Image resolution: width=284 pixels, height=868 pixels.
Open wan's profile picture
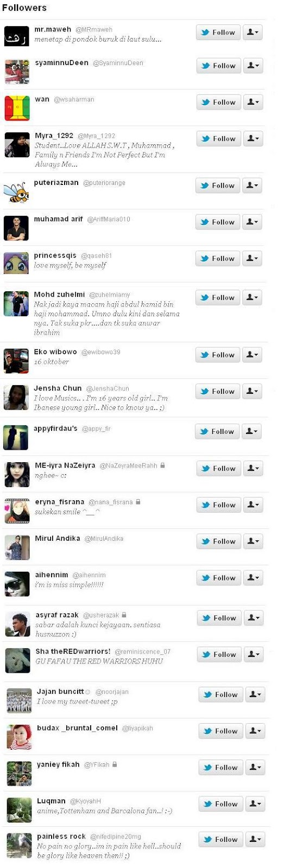[x=17, y=108]
